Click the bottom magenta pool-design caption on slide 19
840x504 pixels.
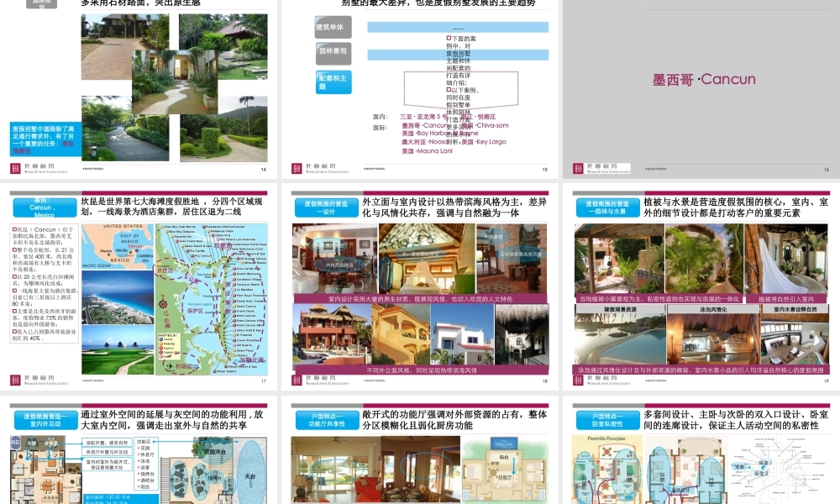(x=701, y=370)
